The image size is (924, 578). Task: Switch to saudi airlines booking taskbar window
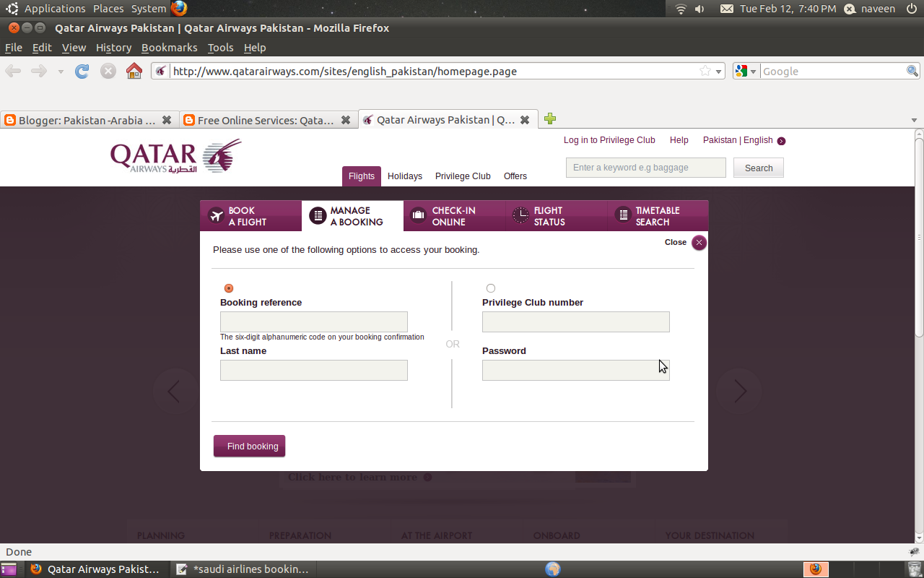tap(244, 569)
